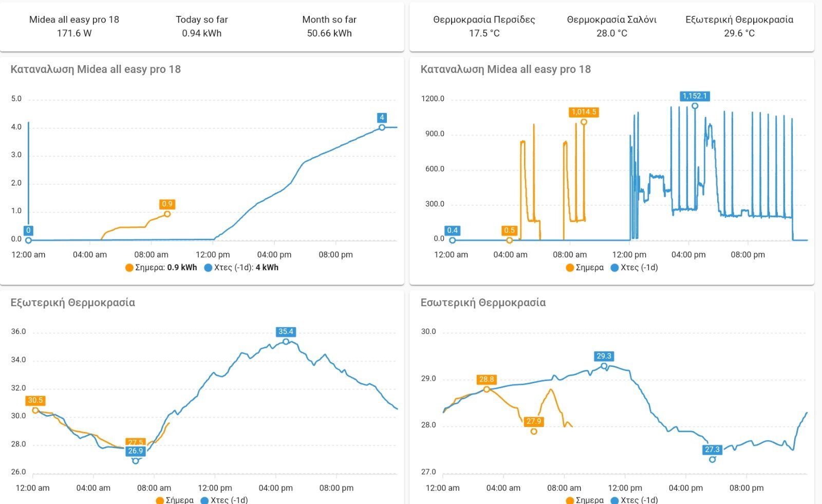This screenshot has height=504, width=822.
Task: Click the 35.4 maximum outdoor temperature marker
Action: click(286, 341)
